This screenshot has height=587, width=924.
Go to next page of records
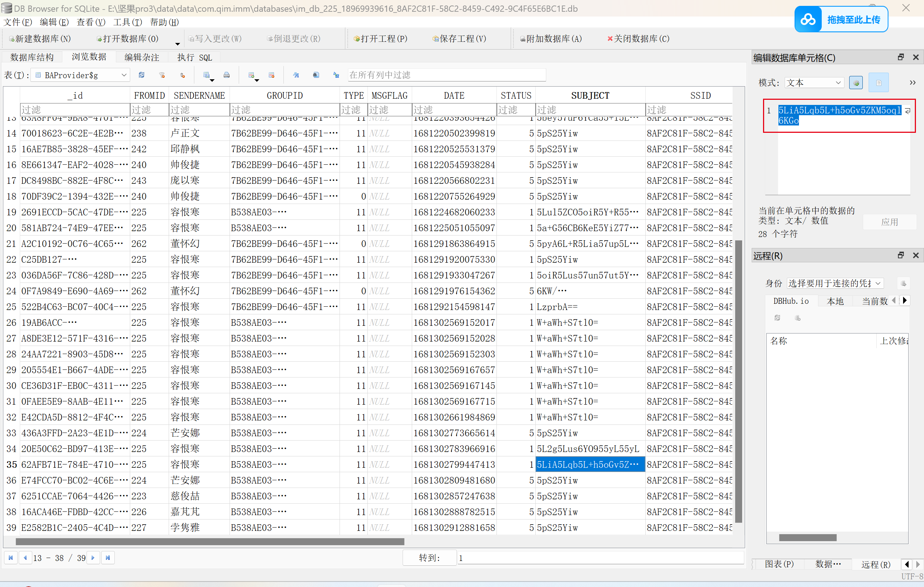pos(93,557)
